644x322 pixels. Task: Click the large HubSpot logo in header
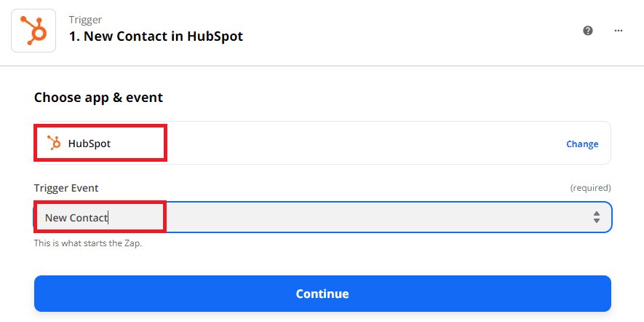point(33,30)
